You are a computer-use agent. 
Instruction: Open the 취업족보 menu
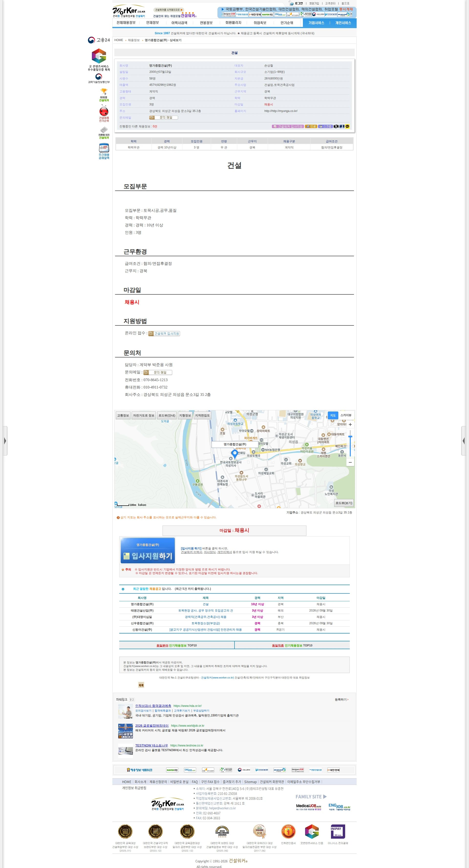click(260, 22)
